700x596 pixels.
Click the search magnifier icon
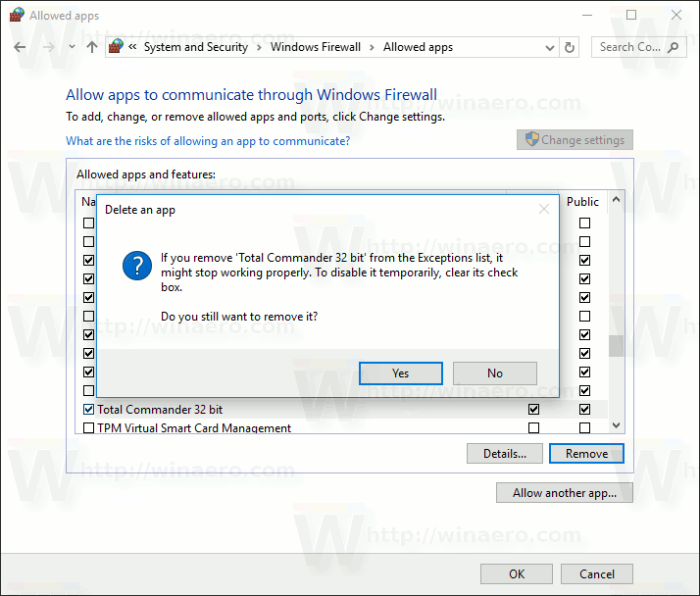(673, 47)
